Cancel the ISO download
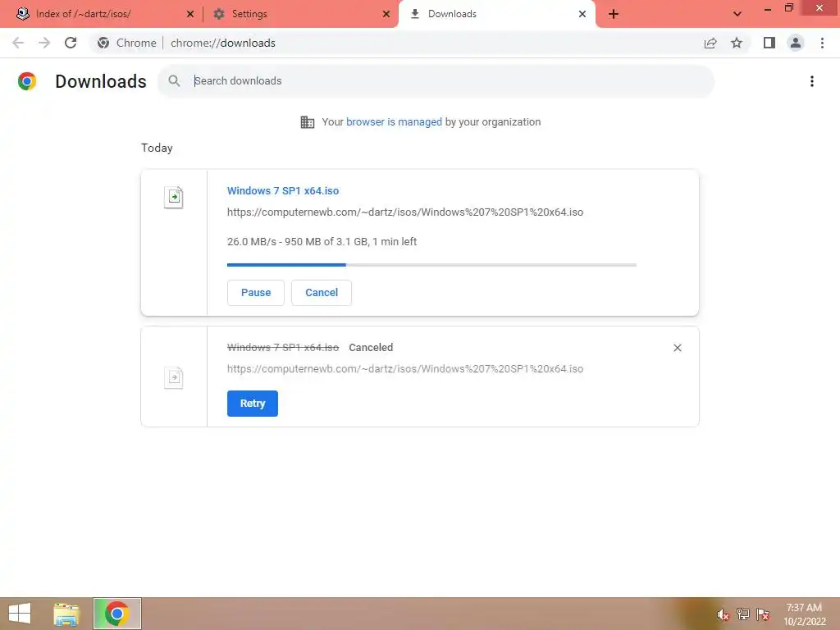The image size is (840, 630). click(322, 293)
